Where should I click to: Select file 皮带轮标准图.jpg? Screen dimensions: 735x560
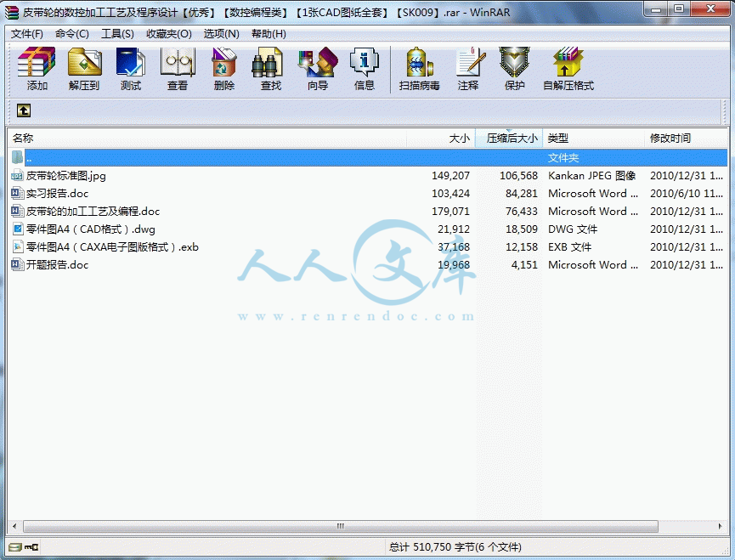pyautogui.click(x=65, y=176)
